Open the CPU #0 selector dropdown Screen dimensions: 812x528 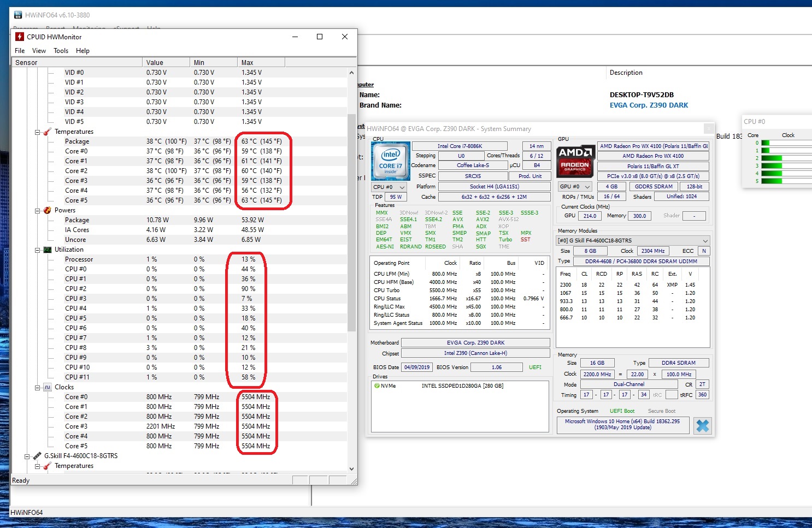(389, 187)
